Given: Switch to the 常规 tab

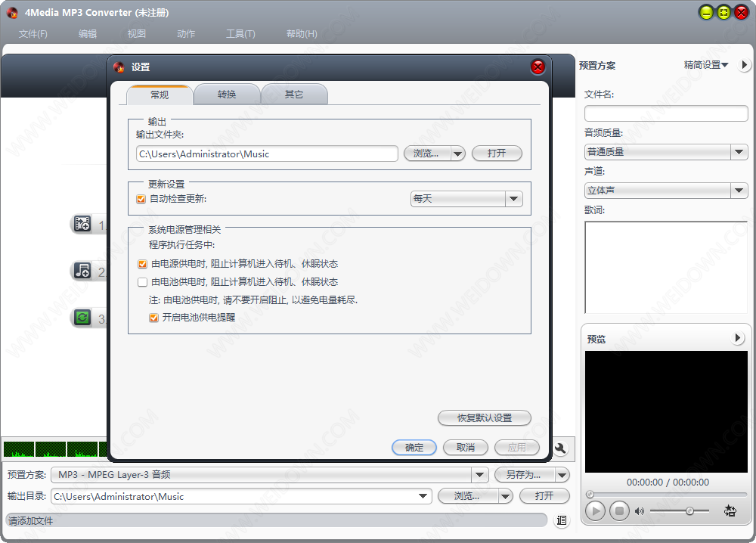Looking at the screenshot, I should [x=160, y=95].
